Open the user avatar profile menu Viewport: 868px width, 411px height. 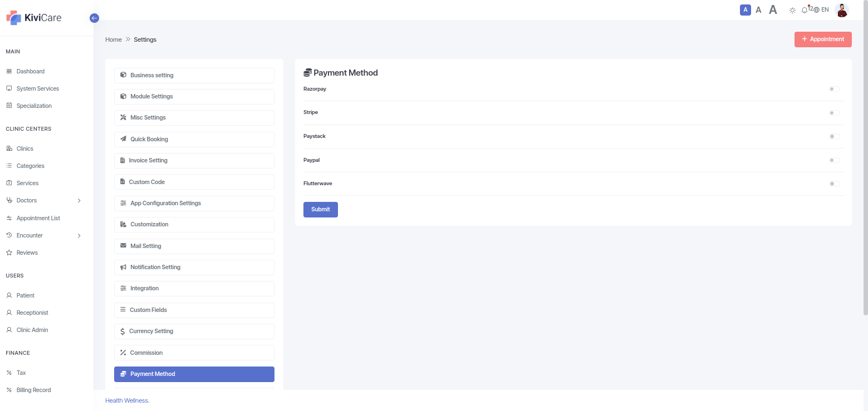point(842,10)
